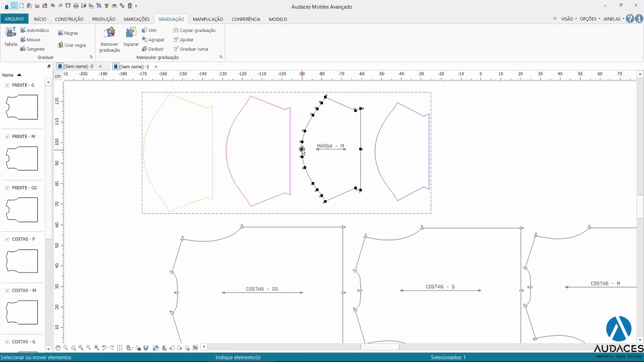This screenshot has width=644, height=362.
Task: Toggle the magnet snap icon
Action: (x=146, y=347)
